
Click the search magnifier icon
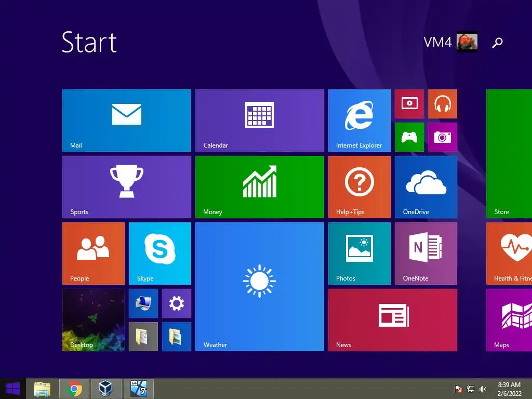click(497, 43)
